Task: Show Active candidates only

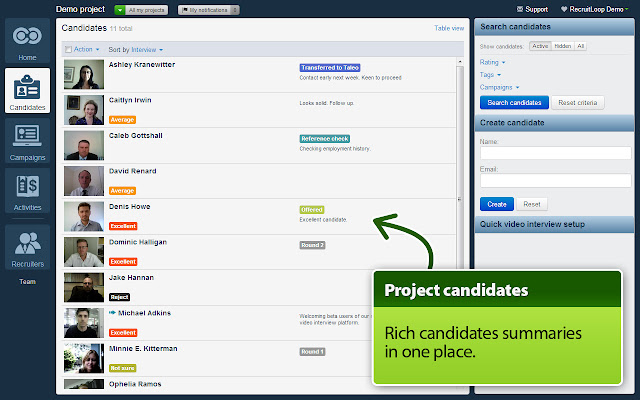Action: tap(540, 46)
